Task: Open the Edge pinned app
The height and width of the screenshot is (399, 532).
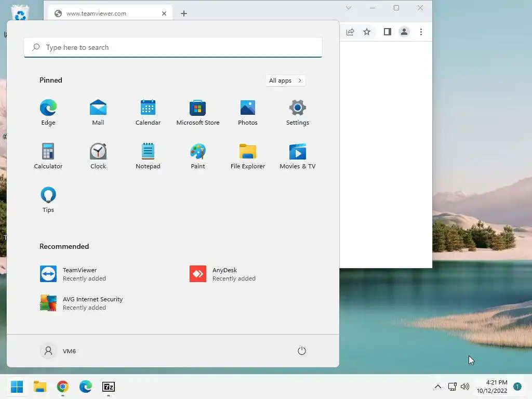Action: click(48, 113)
